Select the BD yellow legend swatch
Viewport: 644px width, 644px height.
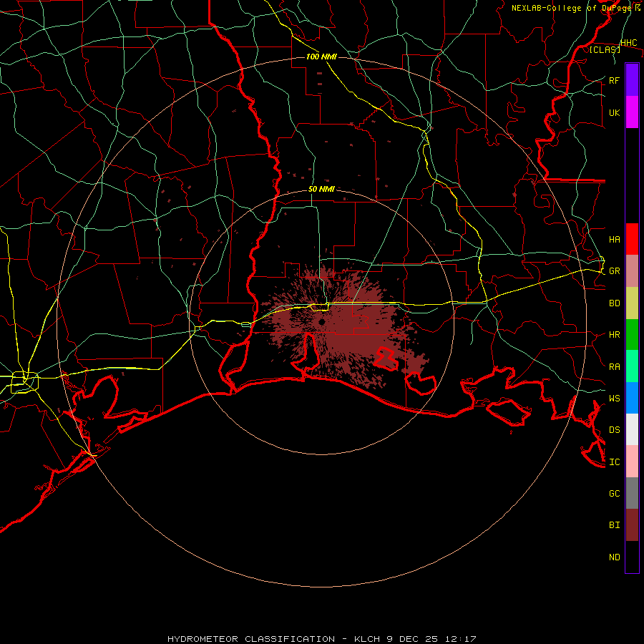click(632, 303)
